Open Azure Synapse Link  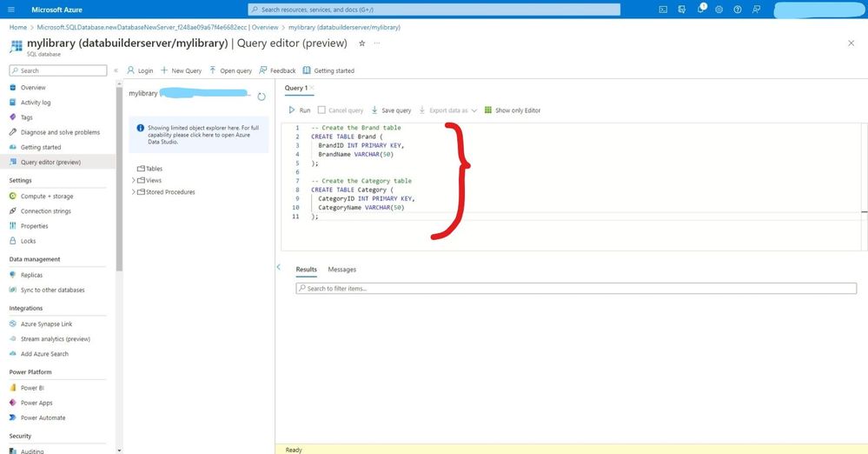47,324
